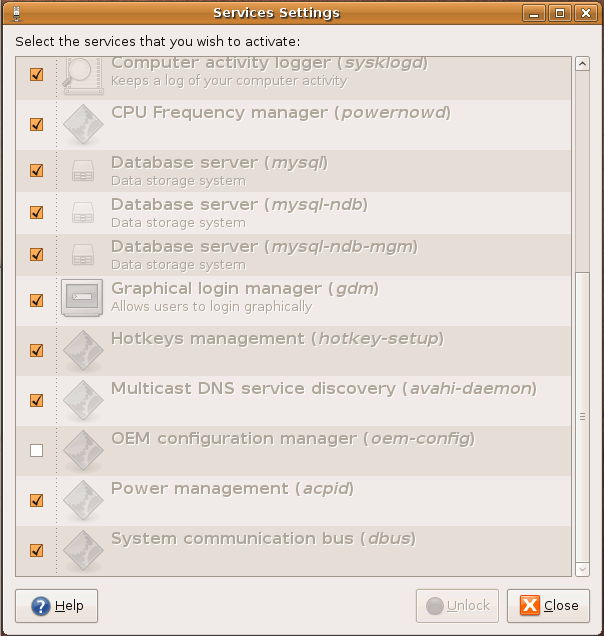604x636 pixels.
Task: Click the CPU Frequency manager icon
Action: coord(83,125)
